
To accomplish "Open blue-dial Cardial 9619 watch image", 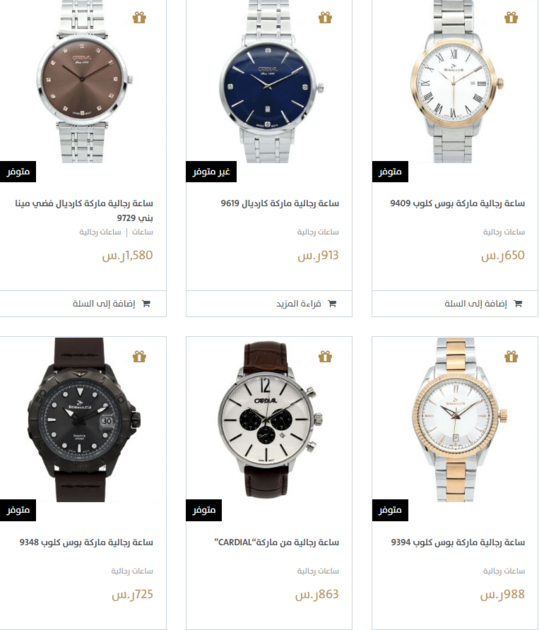I will click(x=270, y=81).
